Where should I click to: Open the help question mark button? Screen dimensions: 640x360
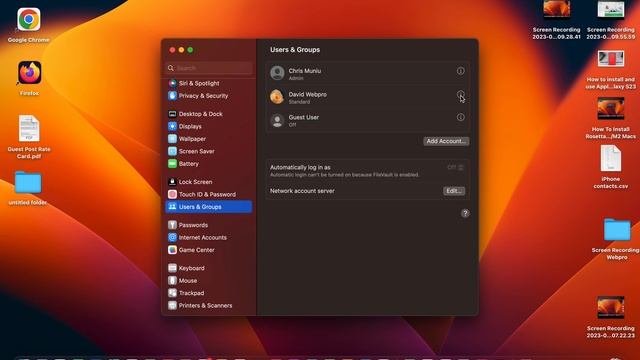pos(465,213)
